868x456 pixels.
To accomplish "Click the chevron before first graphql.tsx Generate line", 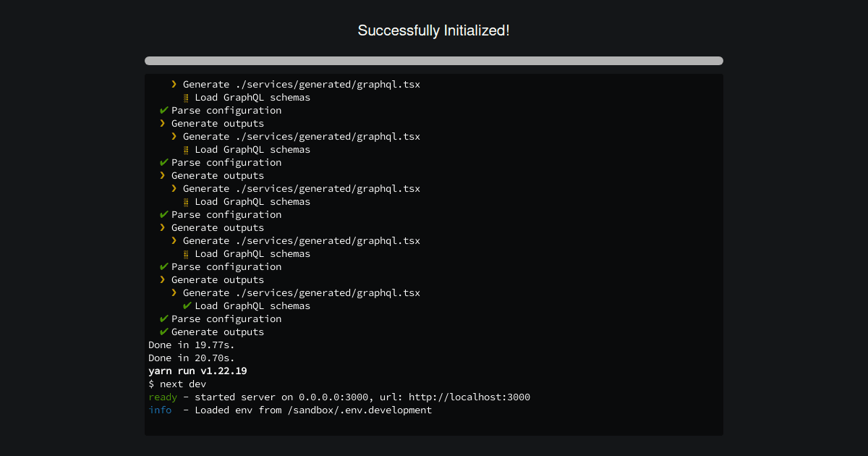I will (x=173, y=84).
